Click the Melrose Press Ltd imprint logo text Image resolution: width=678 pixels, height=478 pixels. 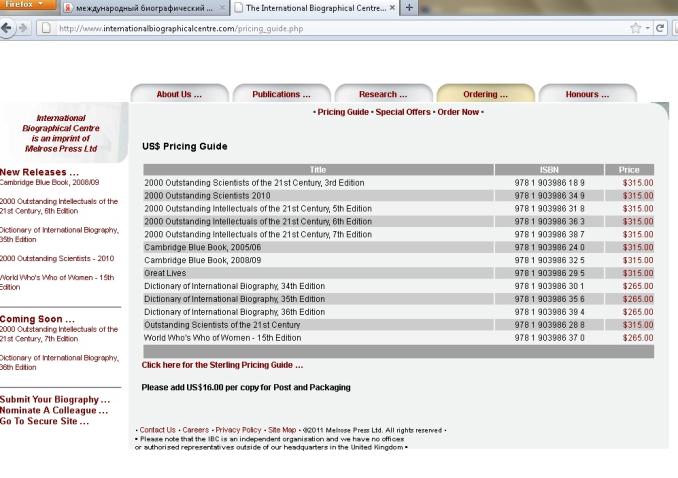(61, 133)
